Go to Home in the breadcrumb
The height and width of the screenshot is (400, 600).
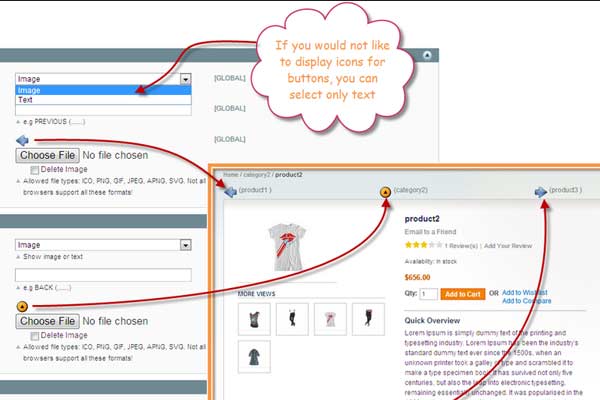[231, 175]
